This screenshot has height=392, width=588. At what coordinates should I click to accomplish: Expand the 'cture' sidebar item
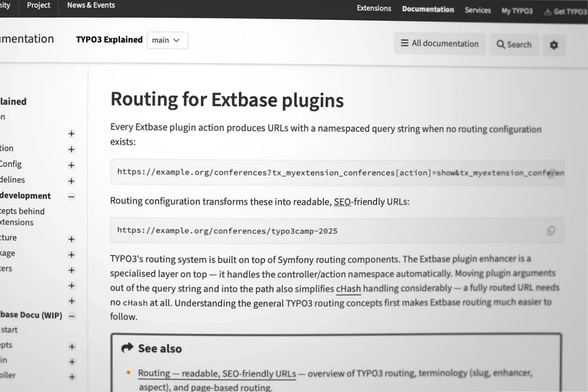(71, 239)
